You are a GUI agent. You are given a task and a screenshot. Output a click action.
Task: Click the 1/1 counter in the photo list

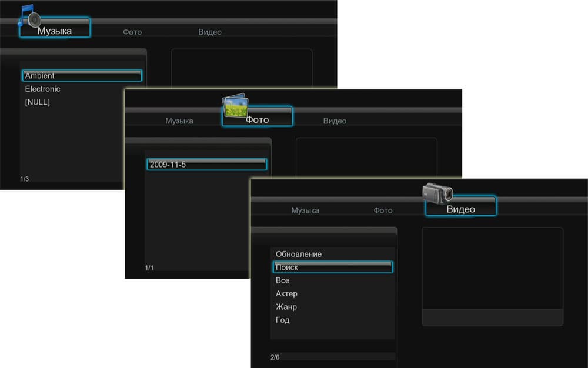coord(149,268)
